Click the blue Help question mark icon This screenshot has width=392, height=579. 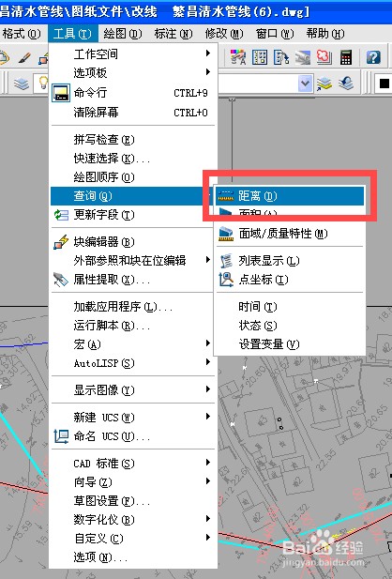(373, 57)
